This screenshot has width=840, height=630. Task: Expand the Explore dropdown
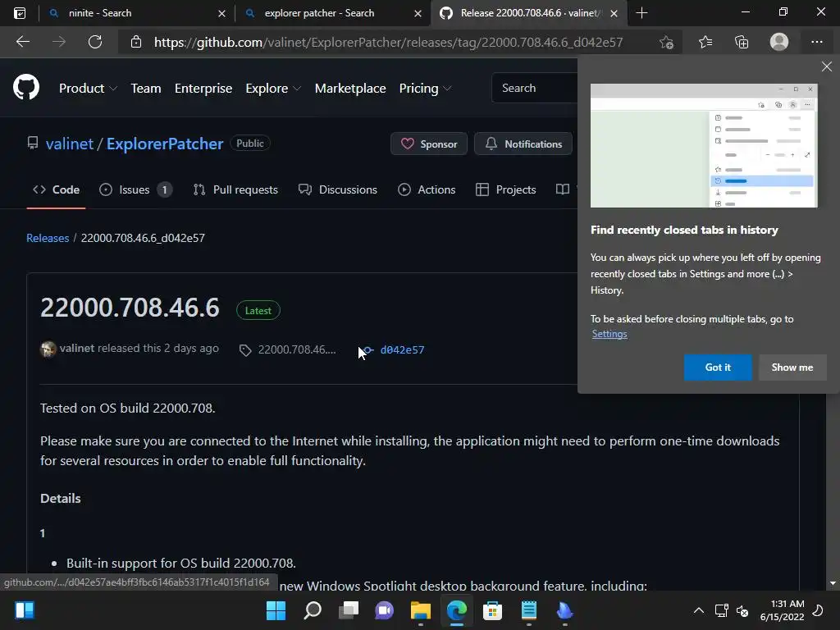pos(273,89)
